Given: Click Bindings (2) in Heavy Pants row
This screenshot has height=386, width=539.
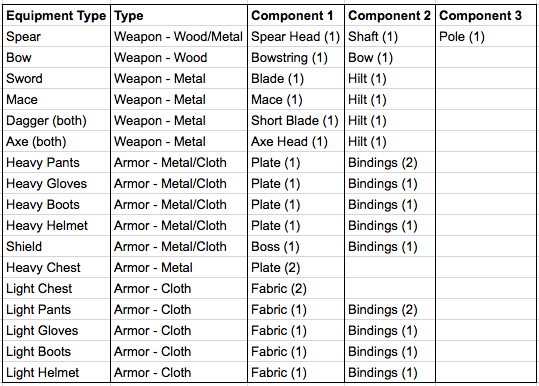Looking at the screenshot, I should 390,162.
